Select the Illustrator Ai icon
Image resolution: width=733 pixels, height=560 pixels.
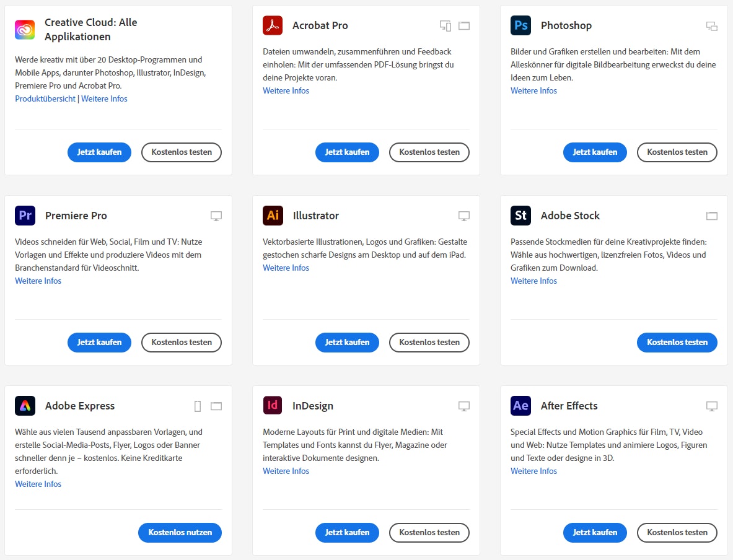click(x=273, y=216)
